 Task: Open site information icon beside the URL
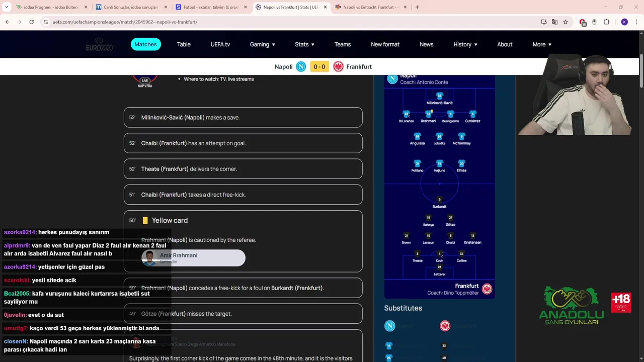click(x=45, y=22)
